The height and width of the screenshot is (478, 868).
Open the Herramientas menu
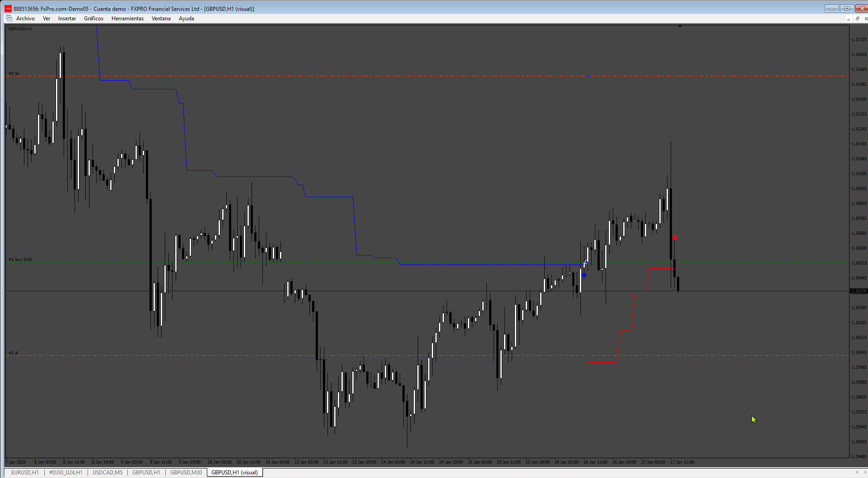click(x=127, y=19)
